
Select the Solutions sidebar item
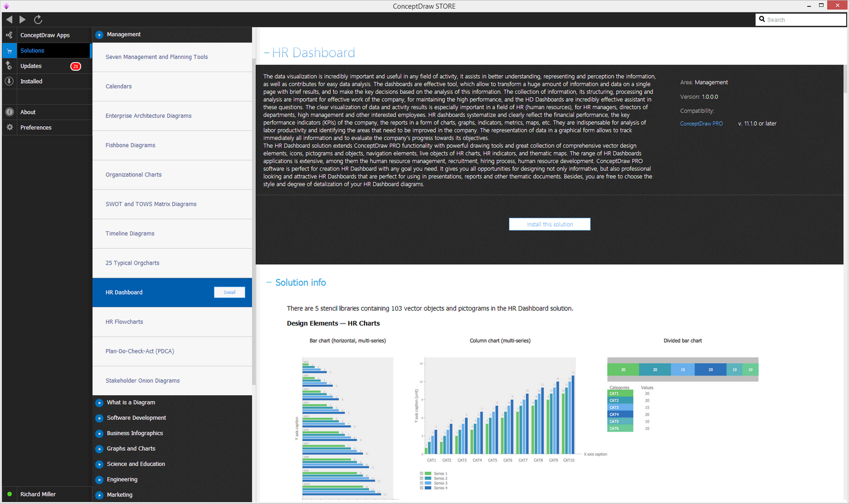46,50
